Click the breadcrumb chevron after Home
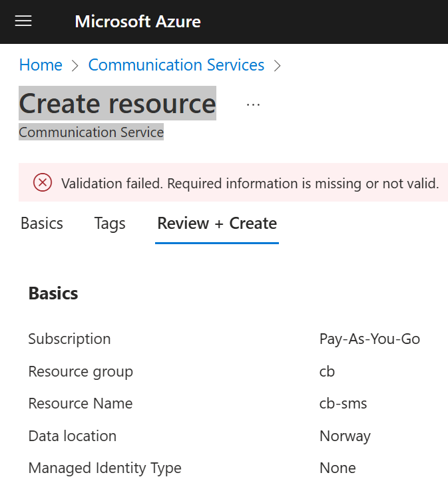This screenshot has width=448, height=485. [75, 65]
